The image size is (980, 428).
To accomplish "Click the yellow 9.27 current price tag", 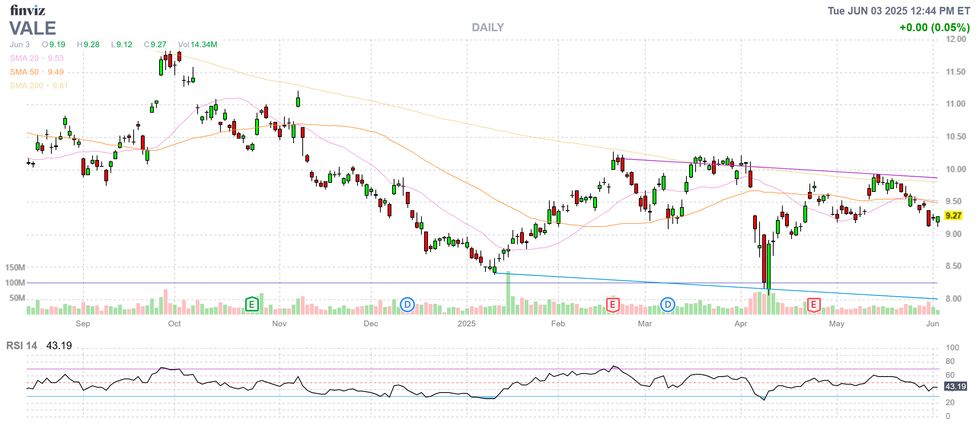I will pos(953,216).
